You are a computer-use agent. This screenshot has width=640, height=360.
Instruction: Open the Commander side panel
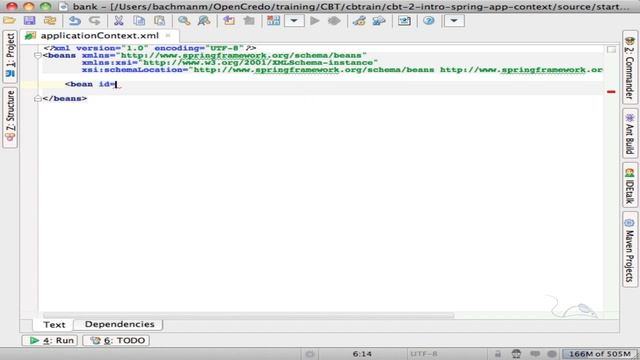(630, 68)
